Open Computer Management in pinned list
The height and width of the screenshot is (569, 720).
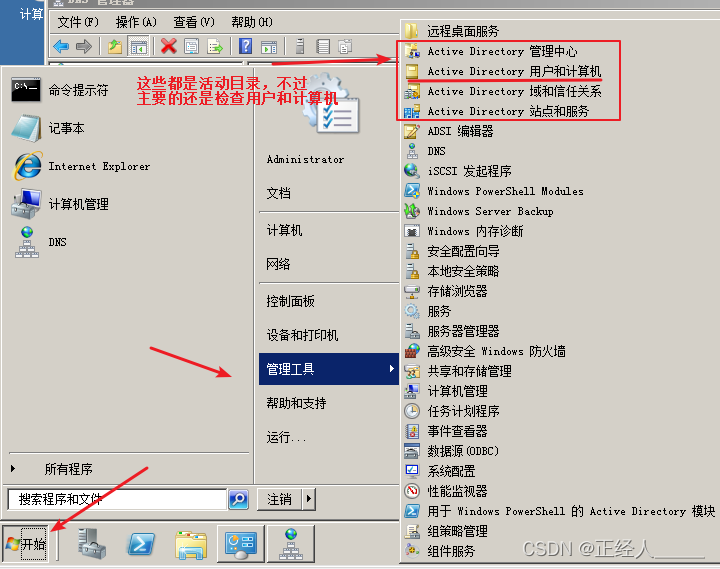click(x=60, y=204)
